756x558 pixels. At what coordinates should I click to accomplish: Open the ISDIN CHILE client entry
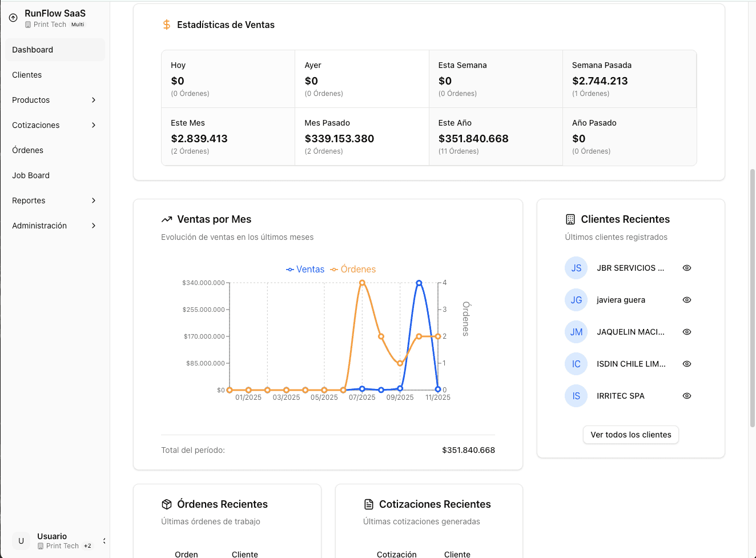[630, 364]
